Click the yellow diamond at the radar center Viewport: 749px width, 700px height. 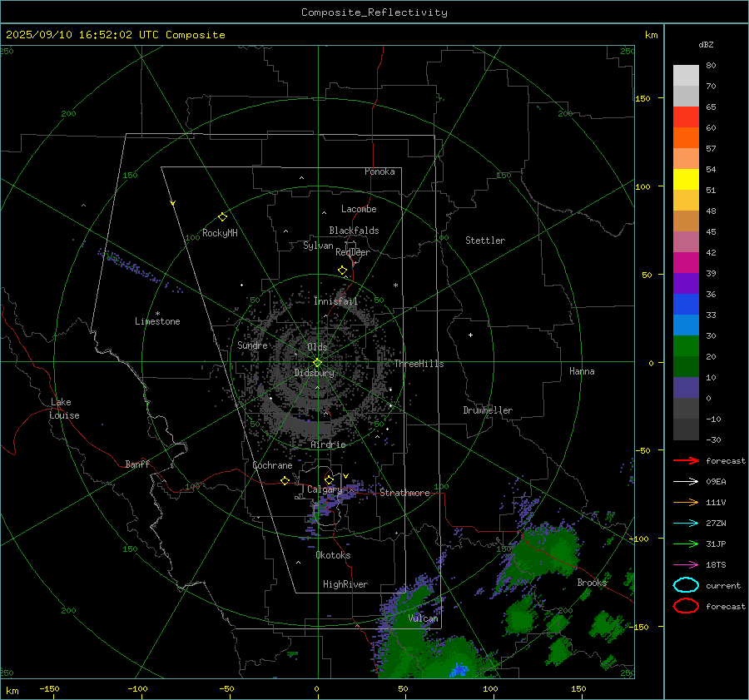click(317, 363)
